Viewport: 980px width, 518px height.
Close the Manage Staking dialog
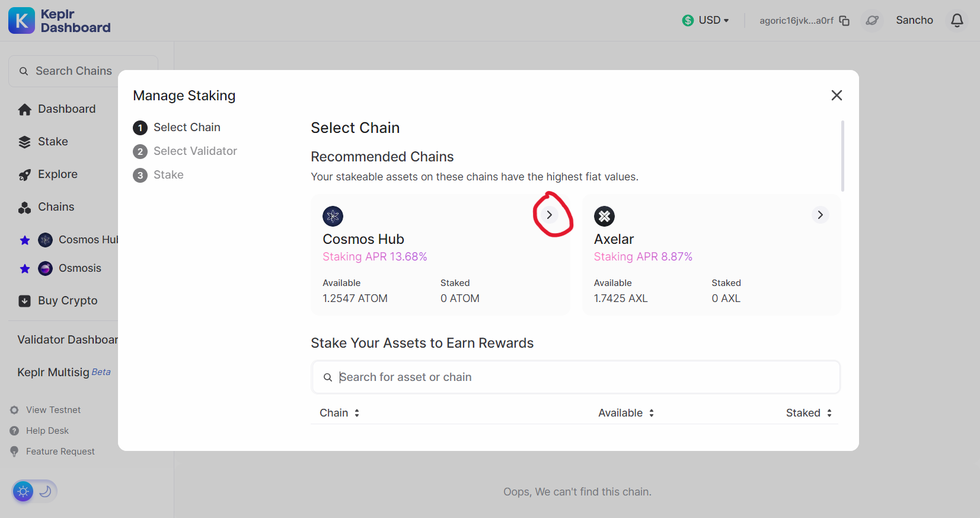point(837,96)
